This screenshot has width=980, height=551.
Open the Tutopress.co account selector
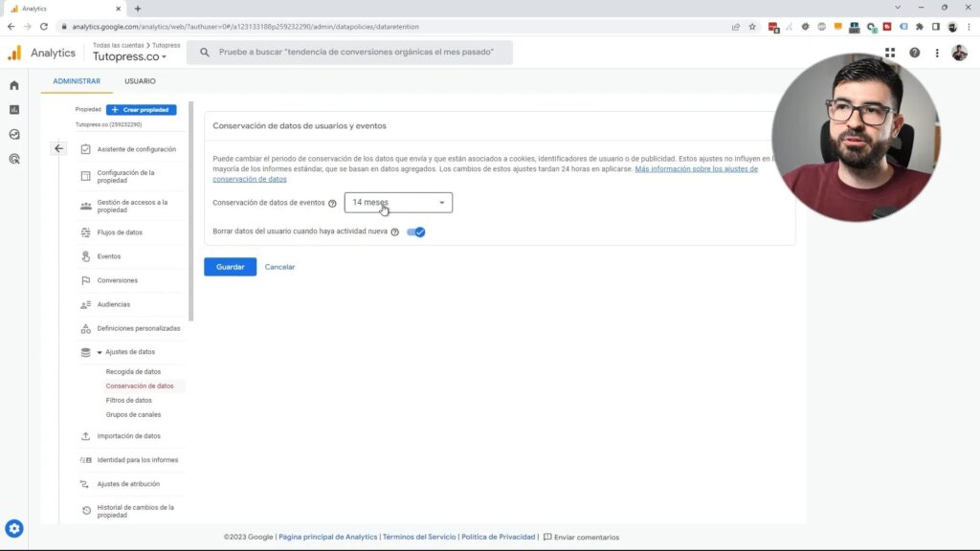tap(129, 56)
